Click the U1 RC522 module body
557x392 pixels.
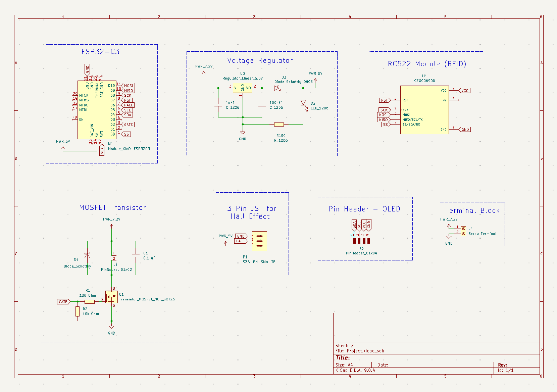coord(424,110)
